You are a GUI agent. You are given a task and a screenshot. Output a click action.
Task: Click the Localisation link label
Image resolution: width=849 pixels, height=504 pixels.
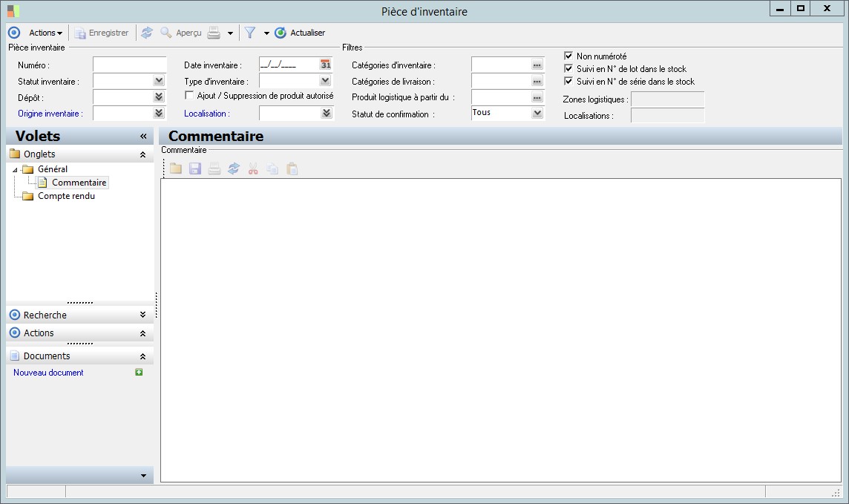(207, 114)
